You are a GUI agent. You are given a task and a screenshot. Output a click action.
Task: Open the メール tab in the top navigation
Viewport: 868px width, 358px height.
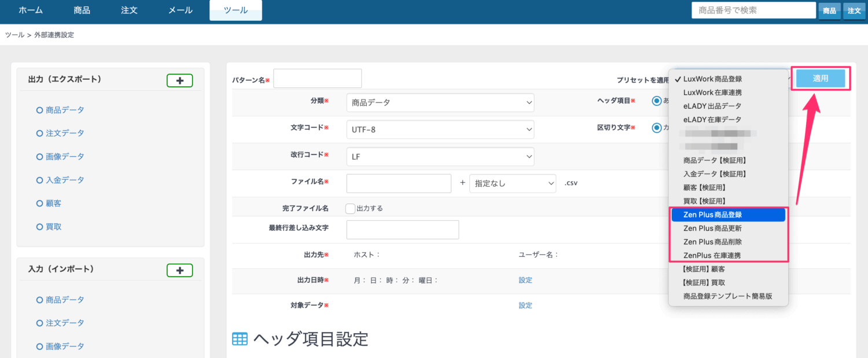181,10
